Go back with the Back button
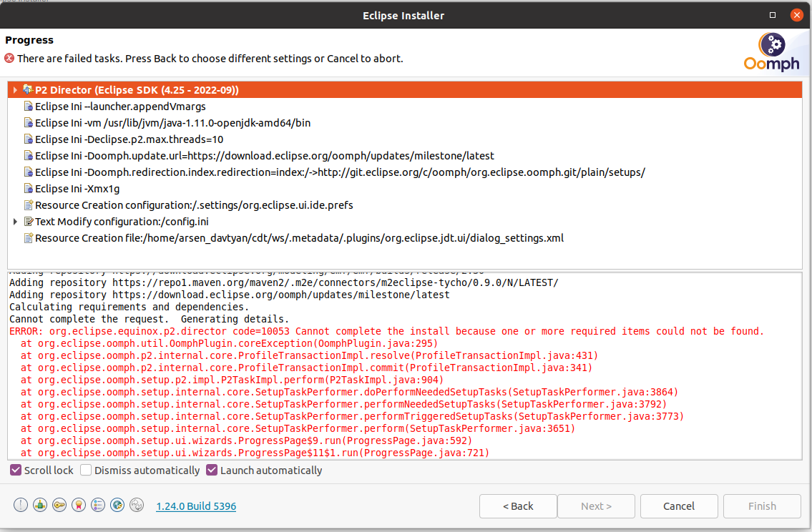Viewport: 812px width, 532px height. pos(518,506)
